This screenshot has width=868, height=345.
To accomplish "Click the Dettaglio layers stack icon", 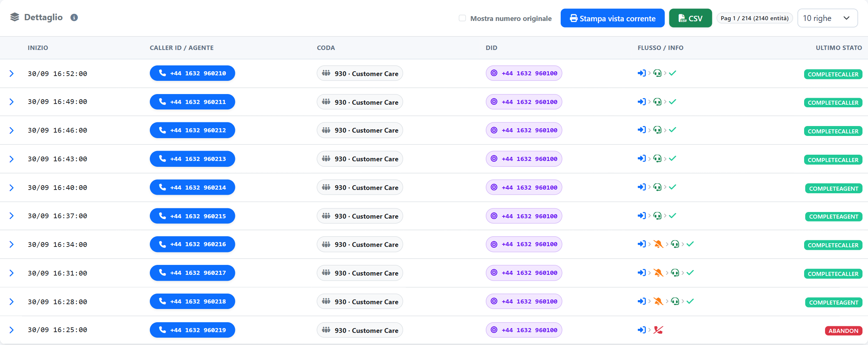I will tap(15, 17).
